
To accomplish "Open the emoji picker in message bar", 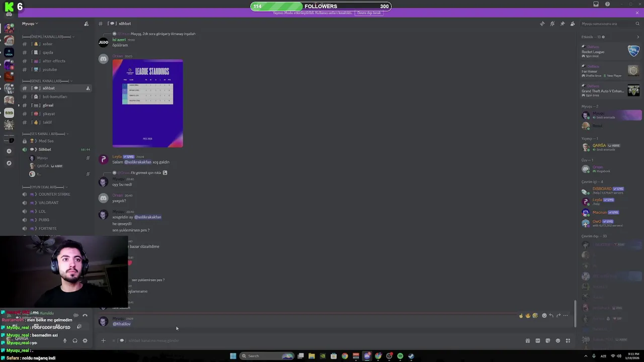I will click(x=557, y=340).
